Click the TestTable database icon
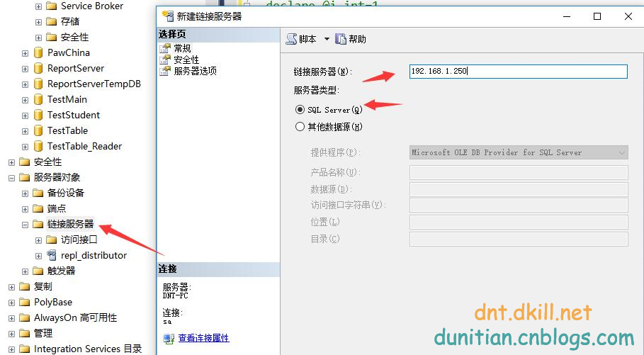This screenshot has width=644, height=355. click(x=38, y=130)
